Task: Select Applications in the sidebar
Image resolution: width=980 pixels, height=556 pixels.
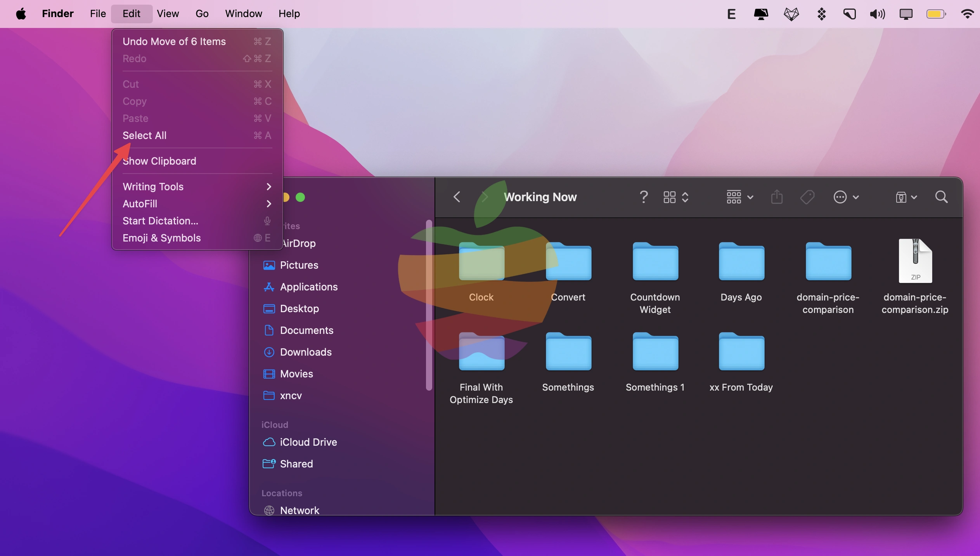Action: (341, 287)
